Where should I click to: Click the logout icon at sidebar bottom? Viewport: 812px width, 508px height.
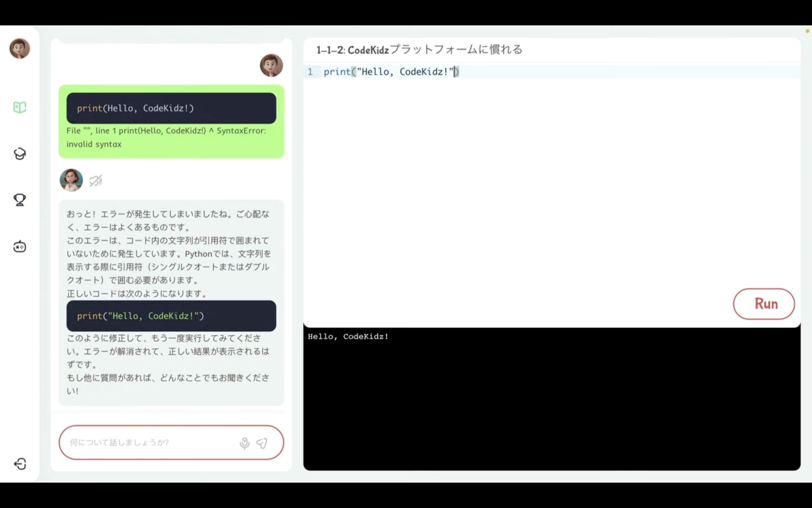click(20, 464)
